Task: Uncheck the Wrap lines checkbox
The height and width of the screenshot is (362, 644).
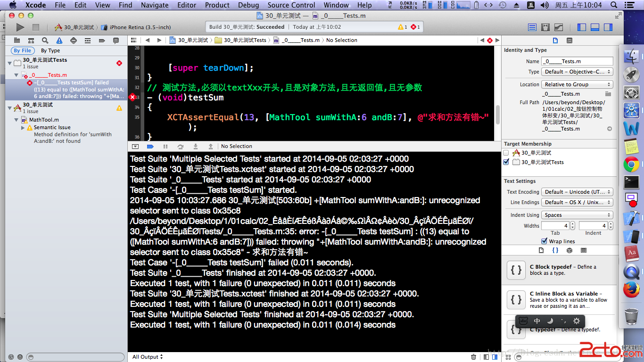Action: (545, 241)
